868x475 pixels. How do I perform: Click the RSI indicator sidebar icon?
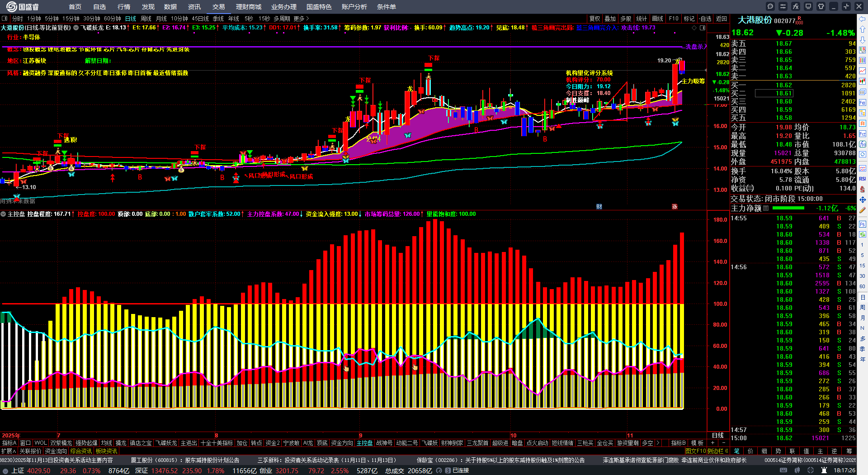click(863, 179)
